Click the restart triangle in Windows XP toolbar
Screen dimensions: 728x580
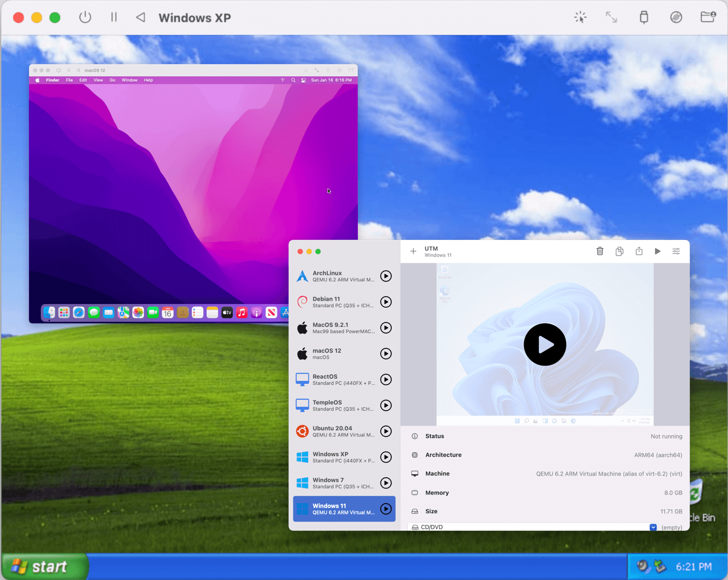tap(140, 18)
